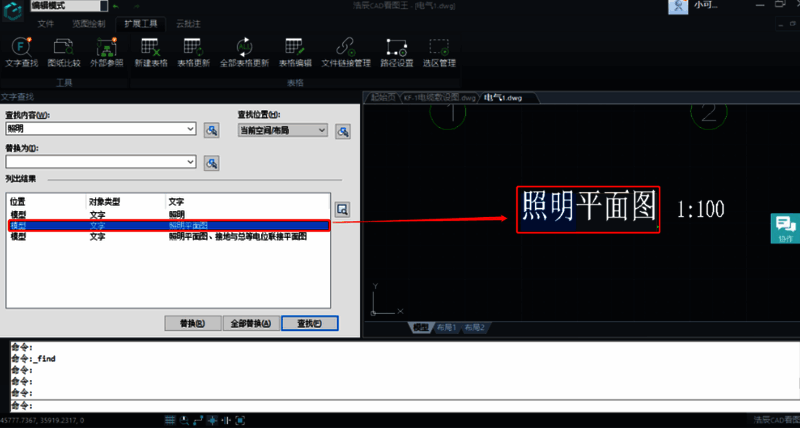This screenshot has width=800, height=428.
Task: Switch to the 布局2 layout tab
Action: (x=474, y=328)
